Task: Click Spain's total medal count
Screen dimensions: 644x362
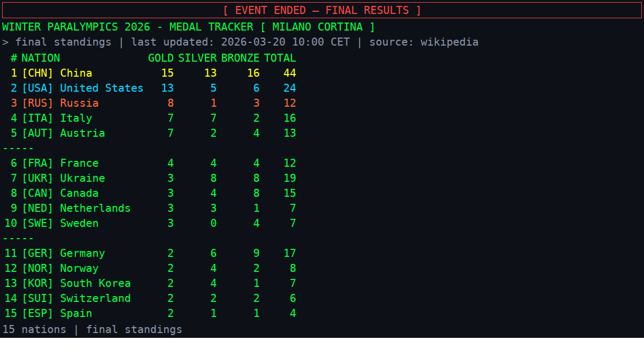Action: 292,313
